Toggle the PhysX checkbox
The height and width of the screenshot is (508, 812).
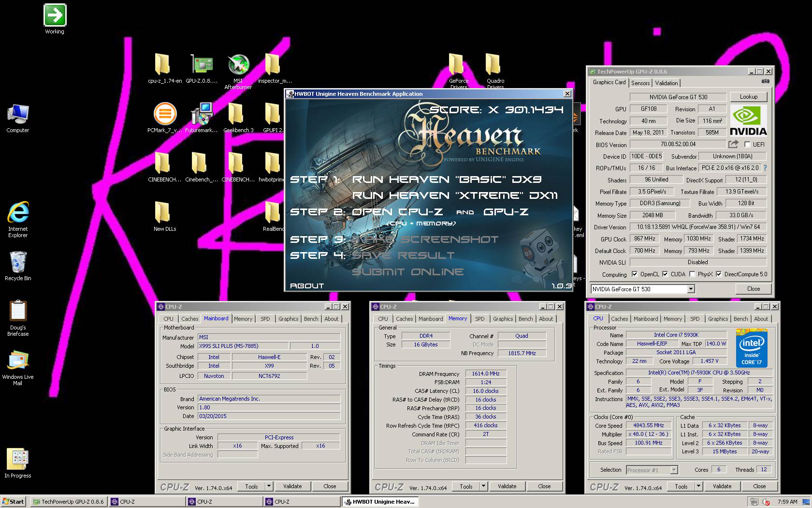tap(693, 274)
